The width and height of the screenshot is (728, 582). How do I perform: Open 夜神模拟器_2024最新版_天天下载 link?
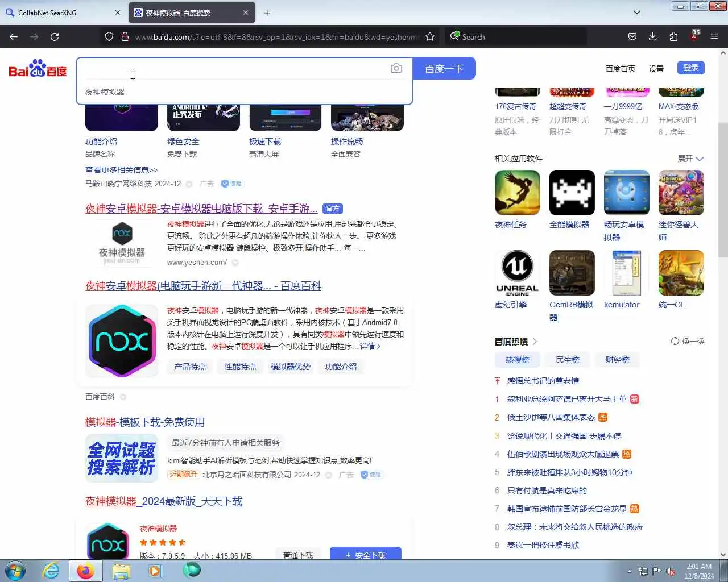click(x=164, y=501)
